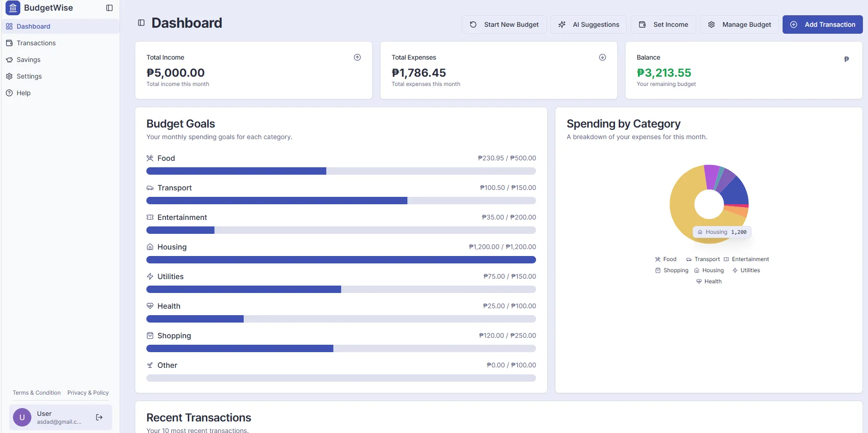Click the Food utensils icon in Budget Goals
Screen dimensions: 868x433
(150, 158)
